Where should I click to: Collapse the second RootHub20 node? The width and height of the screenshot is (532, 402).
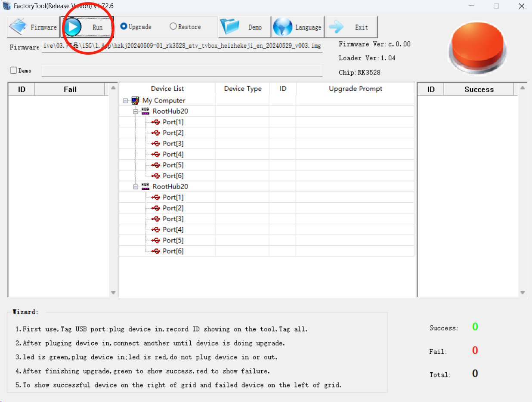pos(135,187)
